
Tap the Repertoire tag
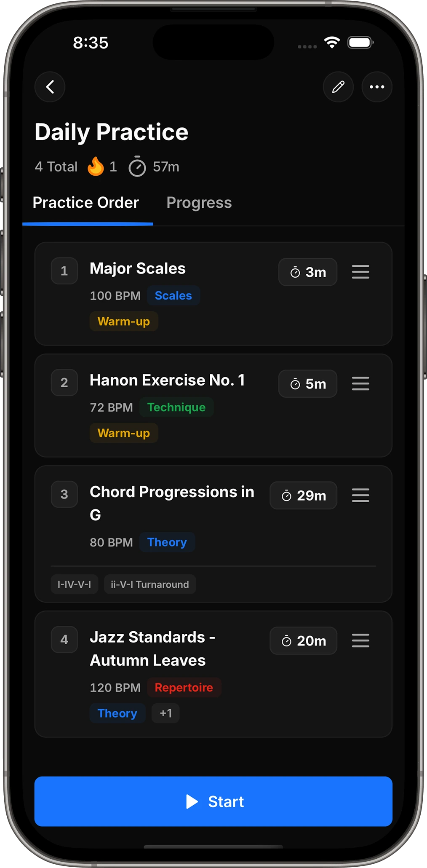(184, 687)
